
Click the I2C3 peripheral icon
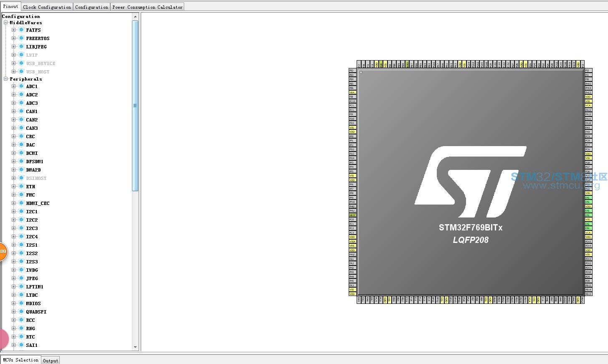click(21, 228)
